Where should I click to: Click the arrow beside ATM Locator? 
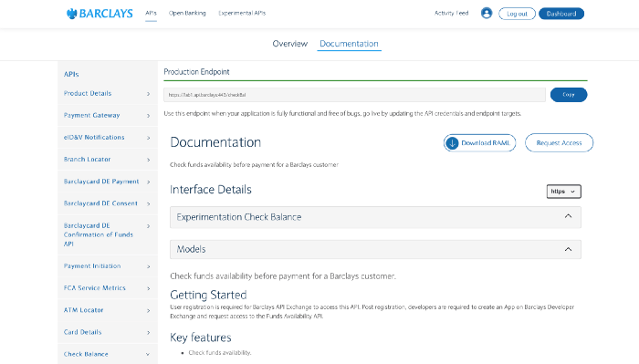[148, 310]
